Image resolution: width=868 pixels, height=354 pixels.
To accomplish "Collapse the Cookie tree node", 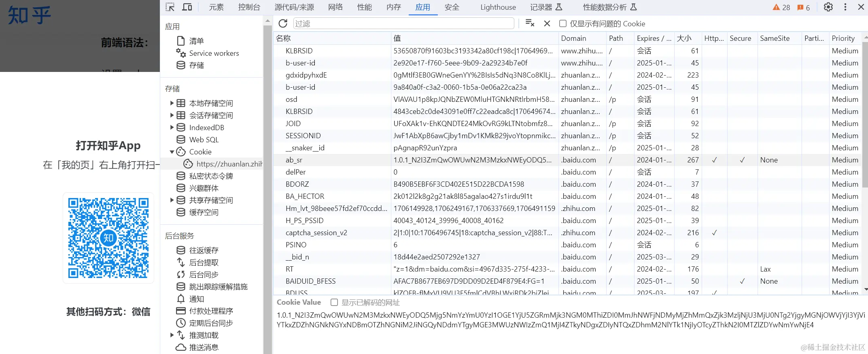I will pos(172,152).
